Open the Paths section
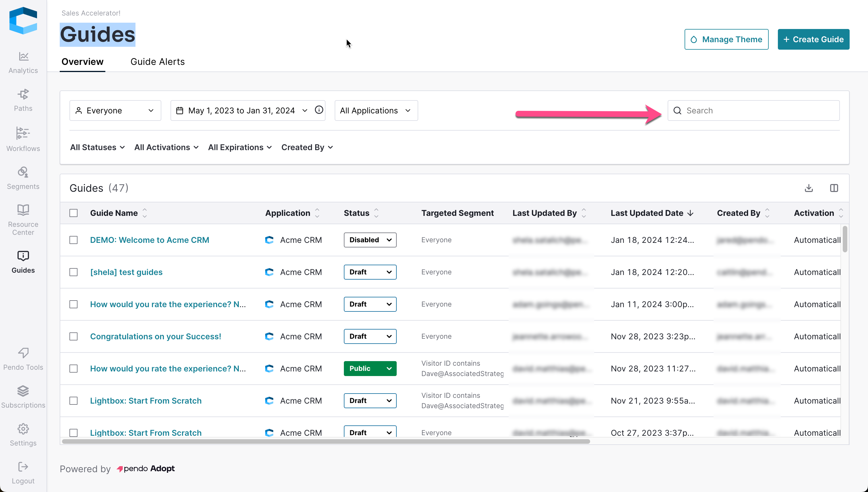This screenshot has height=492, width=868. tap(23, 100)
